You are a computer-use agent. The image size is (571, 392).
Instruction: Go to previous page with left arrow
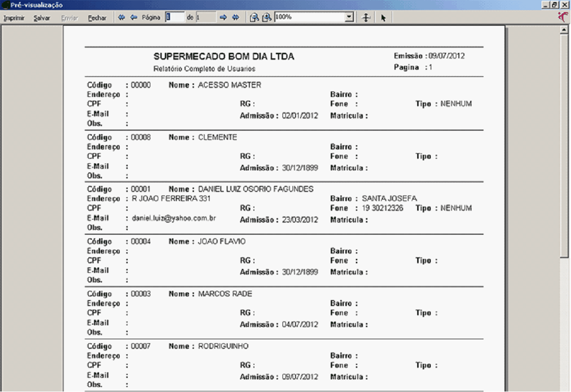coord(134,18)
